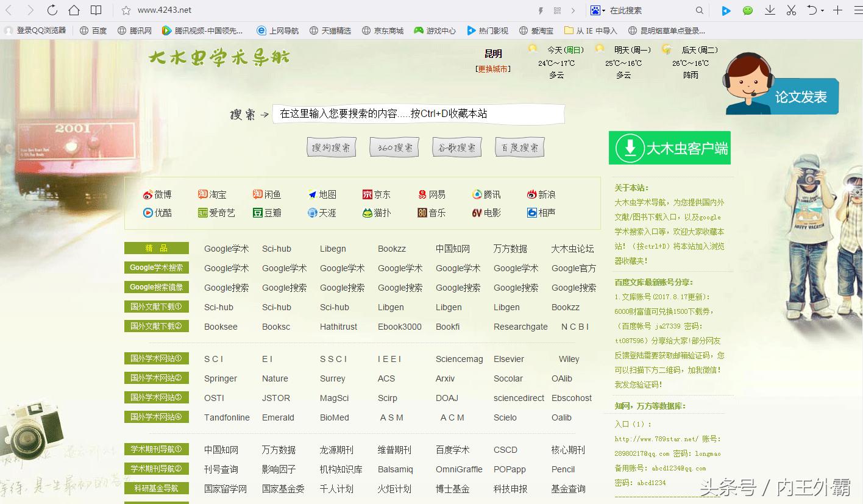Open the downloads icon in the toolbar
This screenshot has height=504, width=863.
[x=769, y=10]
